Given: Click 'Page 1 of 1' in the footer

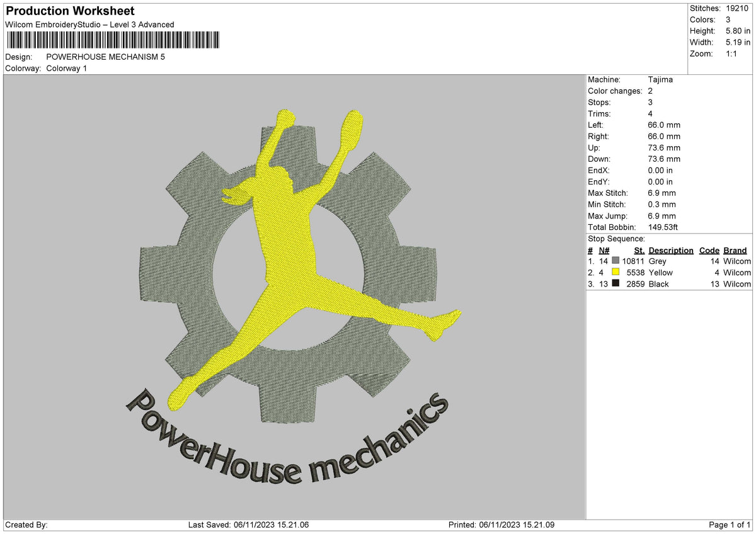Looking at the screenshot, I should [730, 525].
